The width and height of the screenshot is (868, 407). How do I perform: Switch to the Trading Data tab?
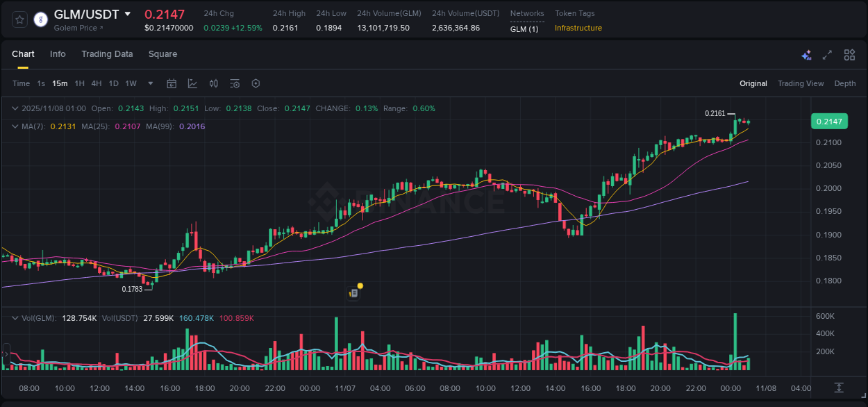click(107, 54)
